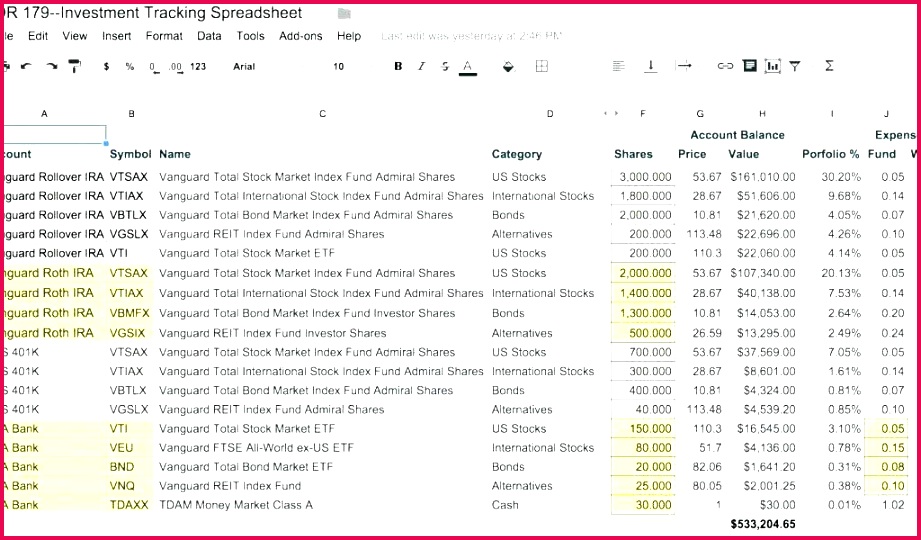The image size is (921, 540).
Task: Select column A header
Action: (x=44, y=114)
